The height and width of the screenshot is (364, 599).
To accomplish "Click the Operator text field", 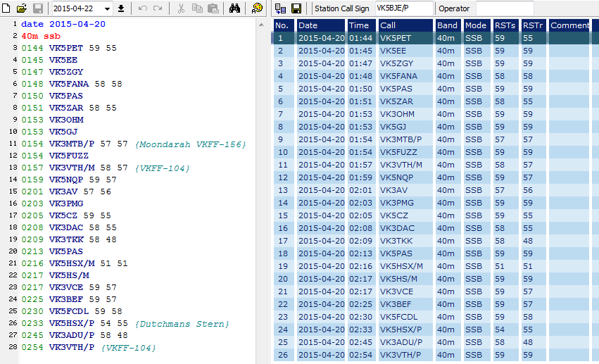I will (504, 8).
